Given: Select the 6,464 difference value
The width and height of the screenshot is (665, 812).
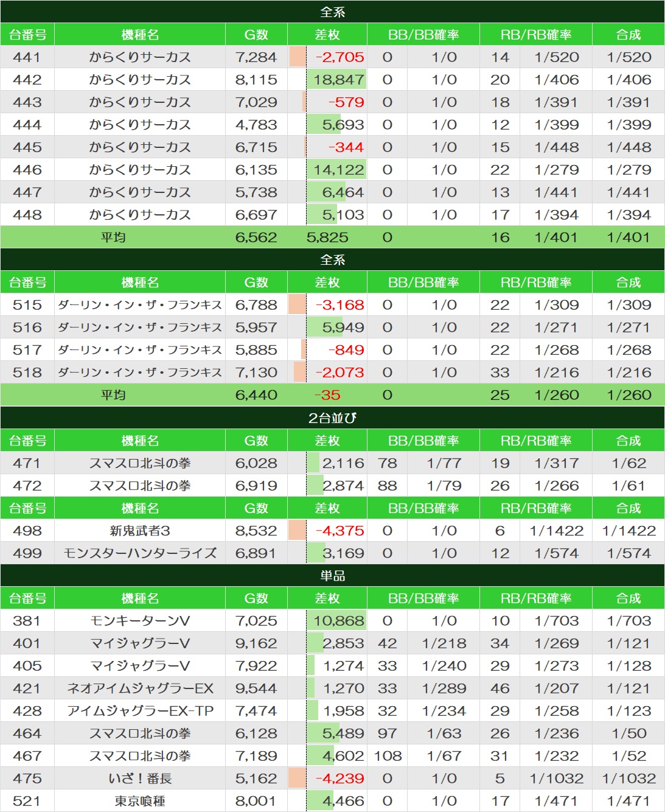Looking at the screenshot, I should [x=343, y=192].
